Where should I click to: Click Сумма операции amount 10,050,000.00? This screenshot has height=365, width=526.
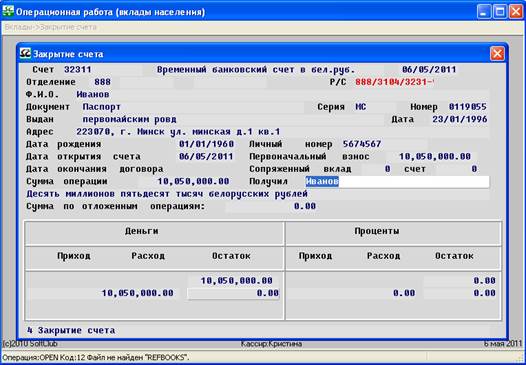pyautogui.click(x=193, y=182)
